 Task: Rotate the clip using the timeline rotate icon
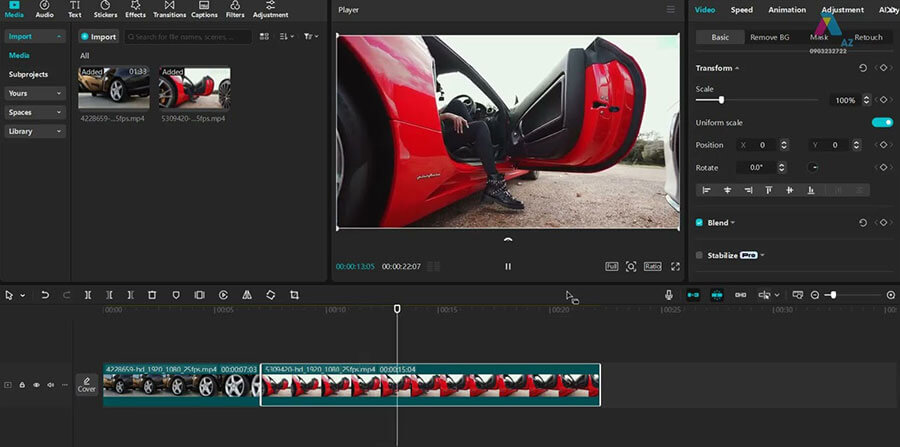270,295
